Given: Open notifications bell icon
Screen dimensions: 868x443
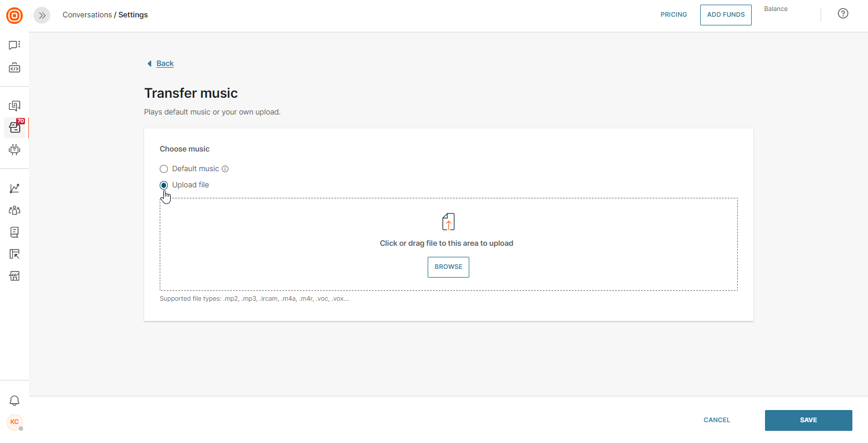Looking at the screenshot, I should 14,401.
